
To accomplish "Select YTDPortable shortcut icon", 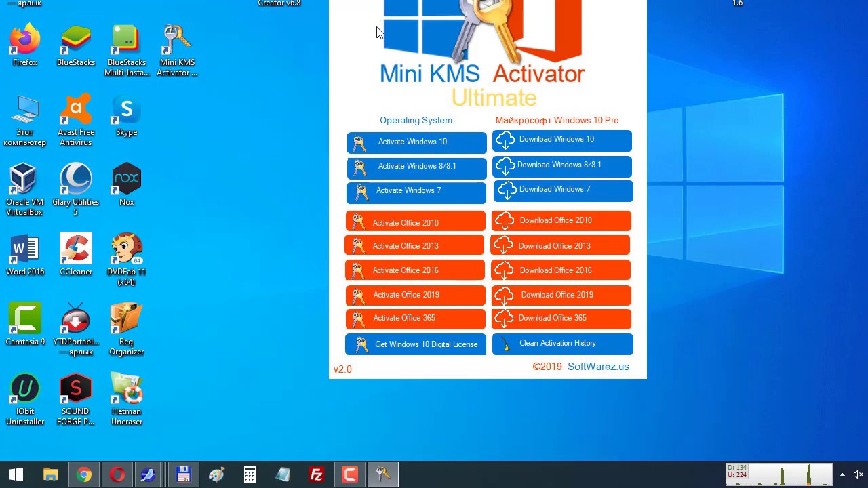I will click(x=76, y=330).
